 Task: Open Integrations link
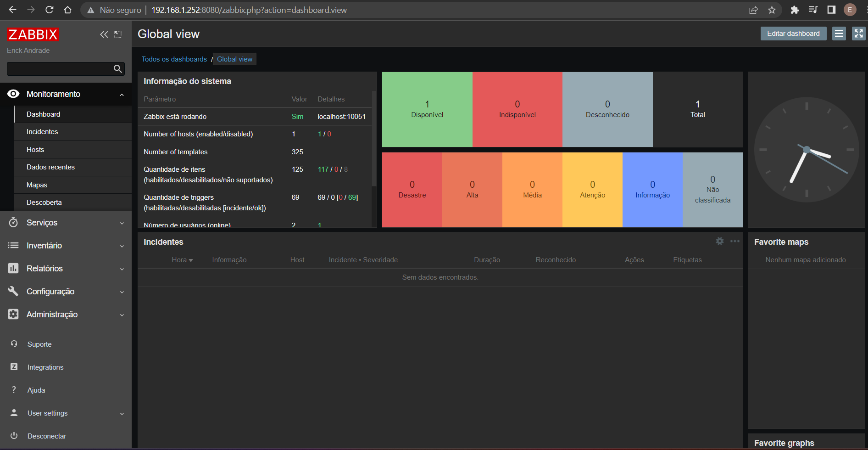pyautogui.click(x=45, y=367)
